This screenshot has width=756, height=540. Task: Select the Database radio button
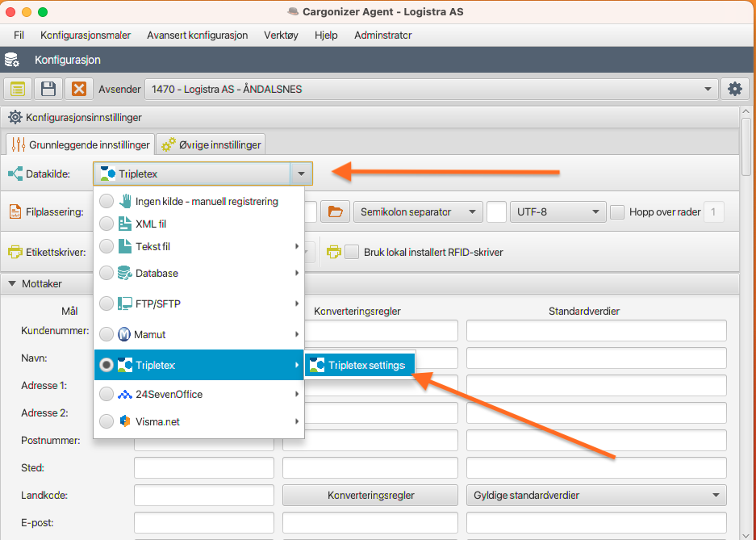click(x=107, y=273)
